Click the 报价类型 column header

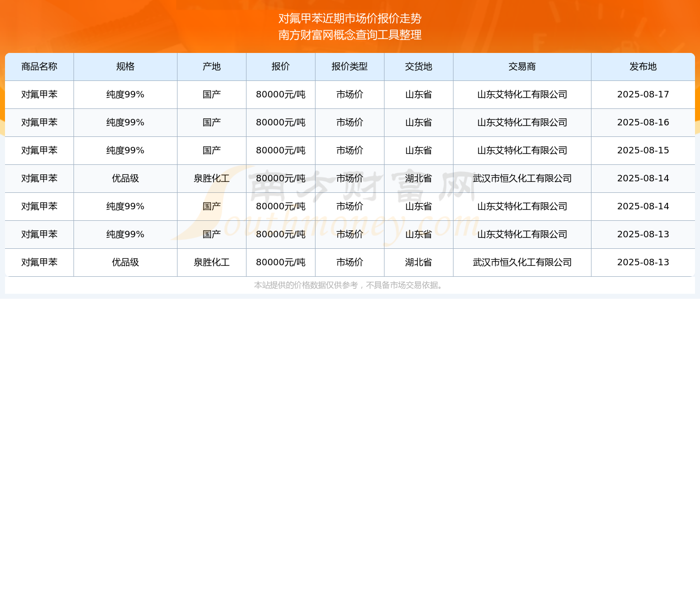point(349,66)
